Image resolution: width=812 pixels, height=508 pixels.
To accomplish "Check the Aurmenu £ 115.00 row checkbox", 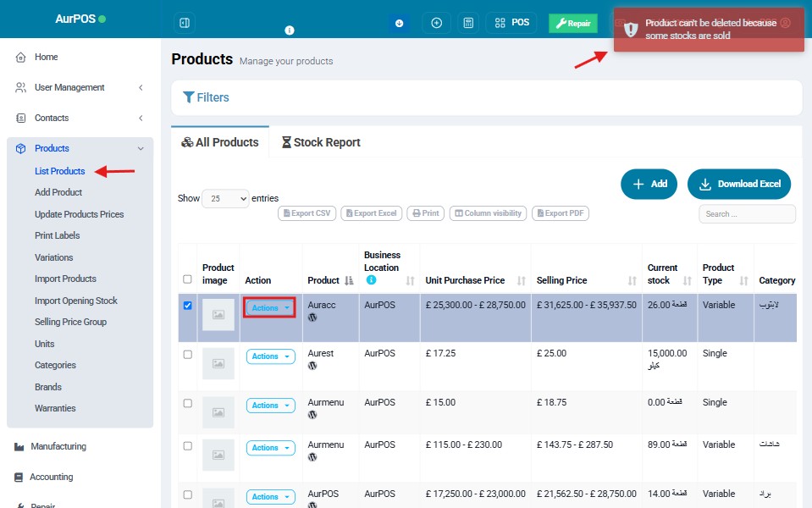I will point(187,446).
